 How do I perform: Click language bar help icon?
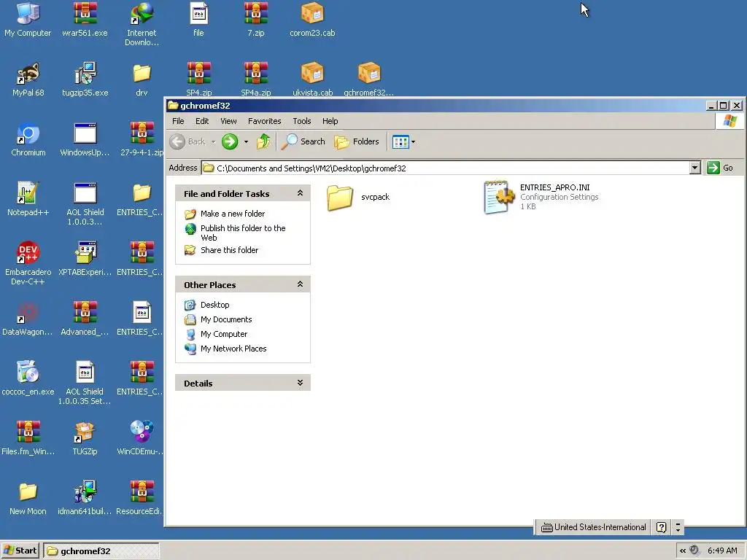click(x=661, y=527)
